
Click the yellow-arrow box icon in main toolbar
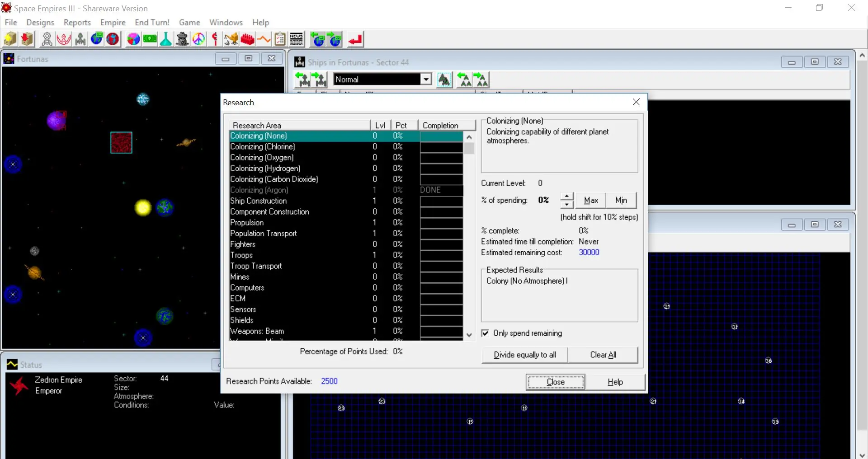tap(10, 39)
